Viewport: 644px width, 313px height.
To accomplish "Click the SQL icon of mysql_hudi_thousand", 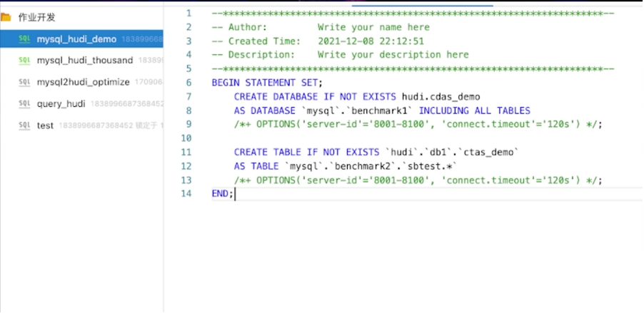I will [25, 61].
